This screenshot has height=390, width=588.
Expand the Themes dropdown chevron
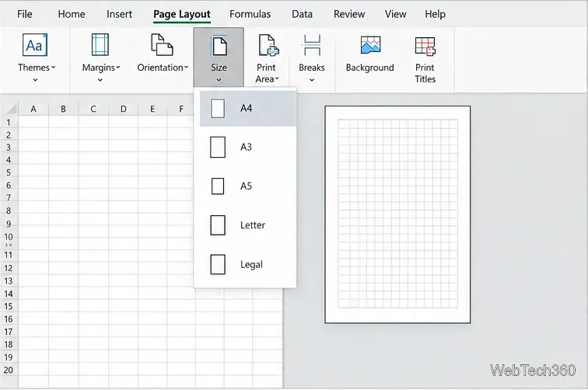35,80
